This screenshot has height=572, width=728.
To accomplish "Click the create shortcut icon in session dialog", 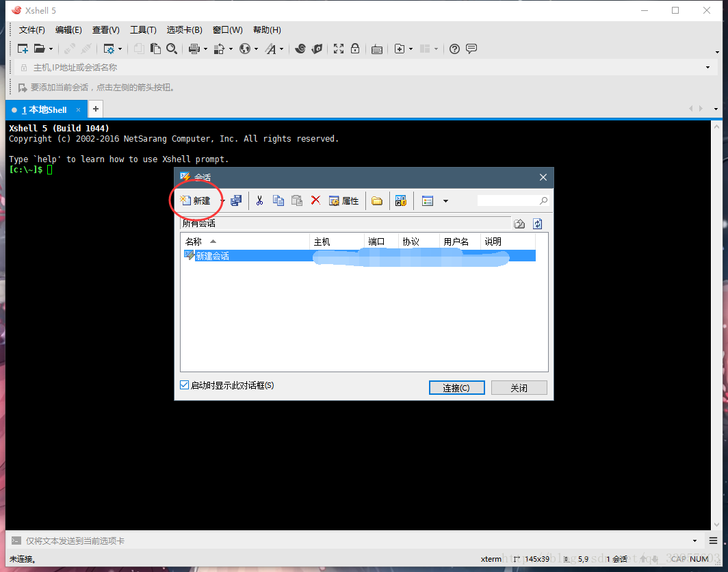I will tap(401, 200).
